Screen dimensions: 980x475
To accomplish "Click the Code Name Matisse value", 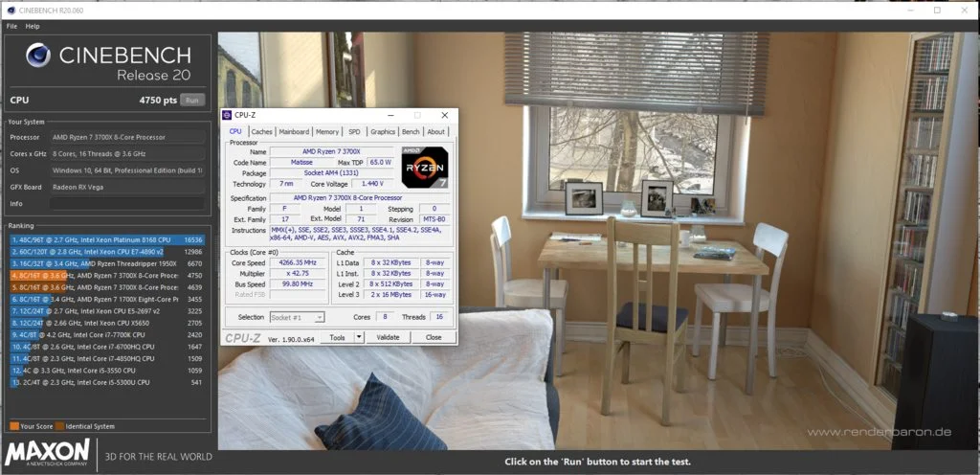I will tap(301, 163).
